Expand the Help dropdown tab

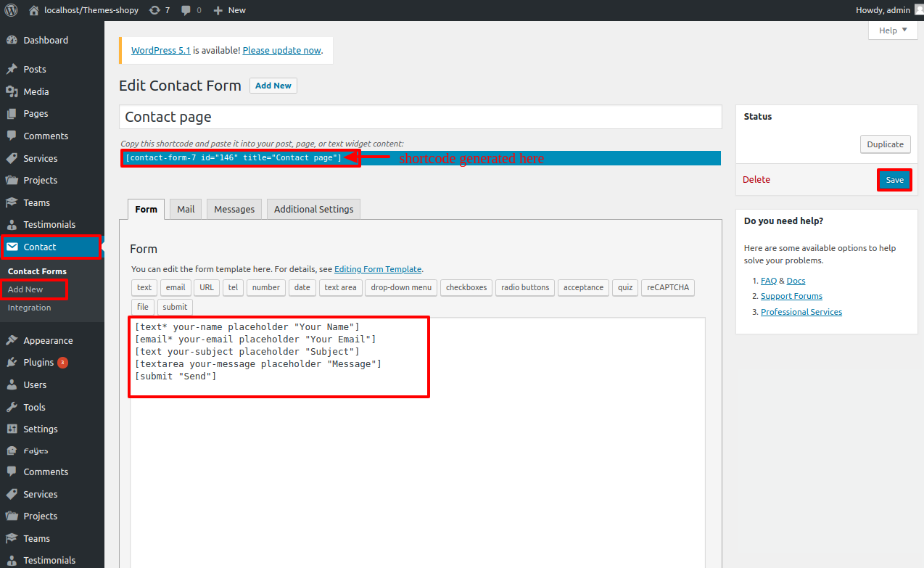click(892, 30)
